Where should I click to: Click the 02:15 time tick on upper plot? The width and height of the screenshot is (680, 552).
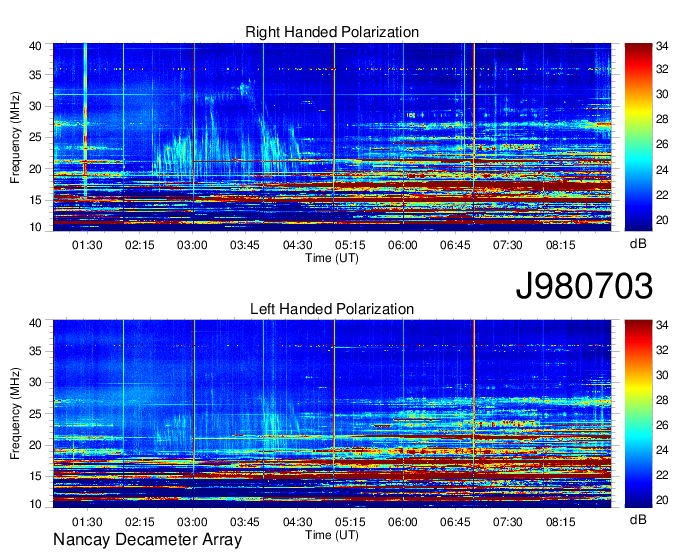pos(140,245)
